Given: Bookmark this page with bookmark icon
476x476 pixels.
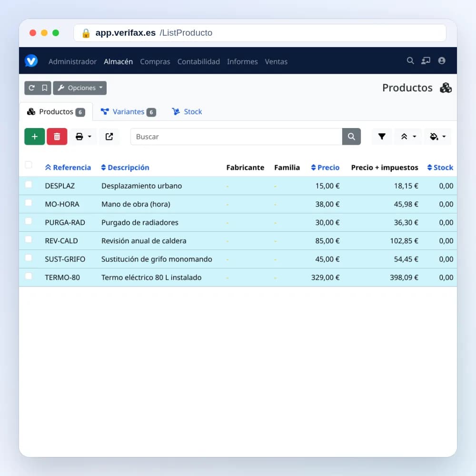Looking at the screenshot, I should coord(44,88).
